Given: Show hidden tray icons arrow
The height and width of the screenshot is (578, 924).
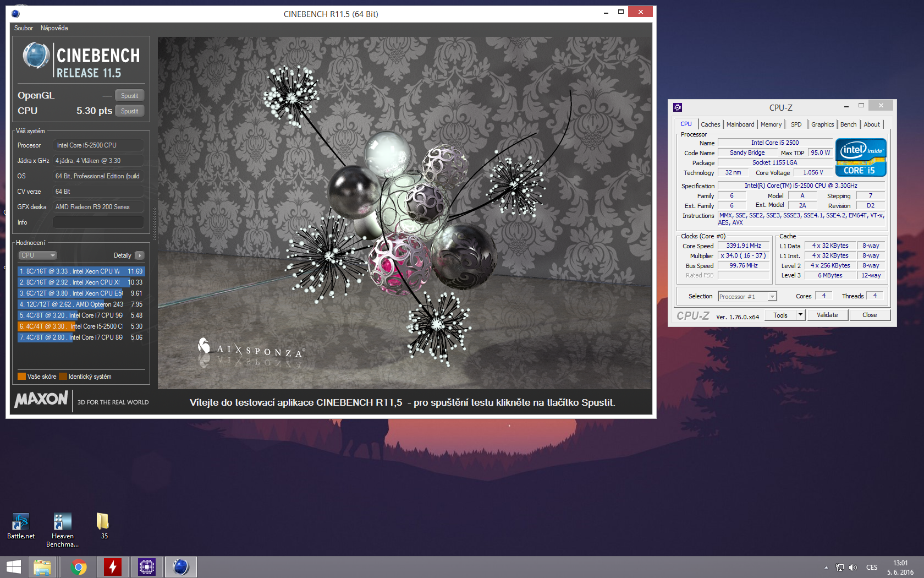Looking at the screenshot, I should pyautogui.click(x=826, y=568).
